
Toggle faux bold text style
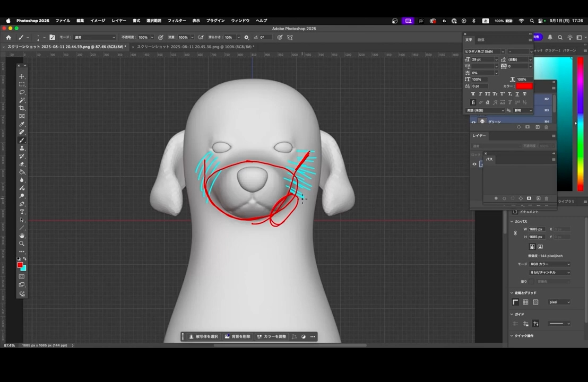click(x=473, y=94)
